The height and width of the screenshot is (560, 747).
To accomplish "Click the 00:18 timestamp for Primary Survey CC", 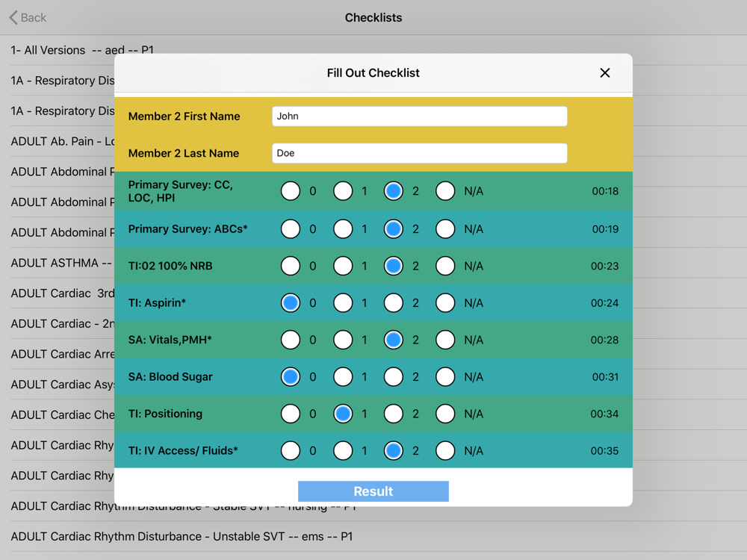I will click(605, 191).
